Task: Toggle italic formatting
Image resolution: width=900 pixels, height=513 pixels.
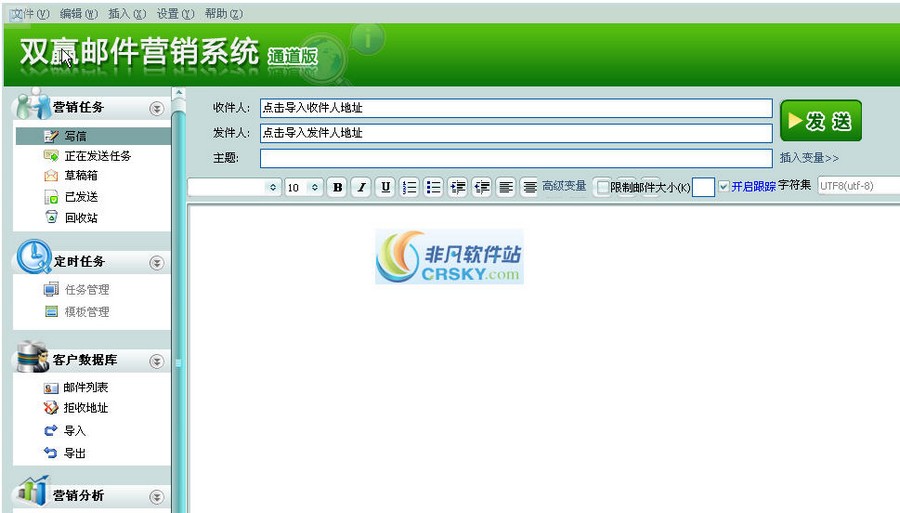Action: tap(362, 187)
